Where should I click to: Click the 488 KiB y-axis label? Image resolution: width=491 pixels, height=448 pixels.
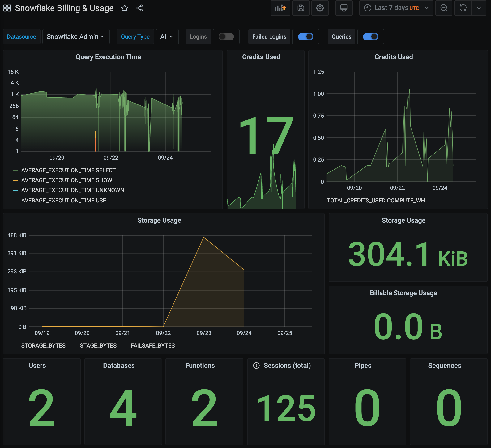click(17, 235)
